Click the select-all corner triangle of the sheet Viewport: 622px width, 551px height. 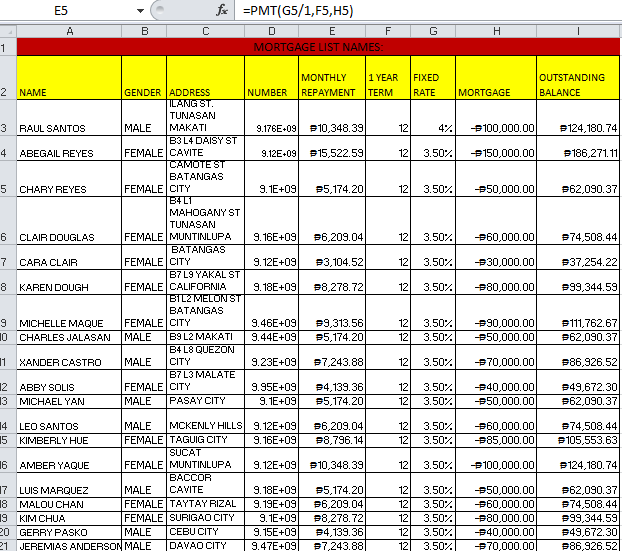point(8,31)
